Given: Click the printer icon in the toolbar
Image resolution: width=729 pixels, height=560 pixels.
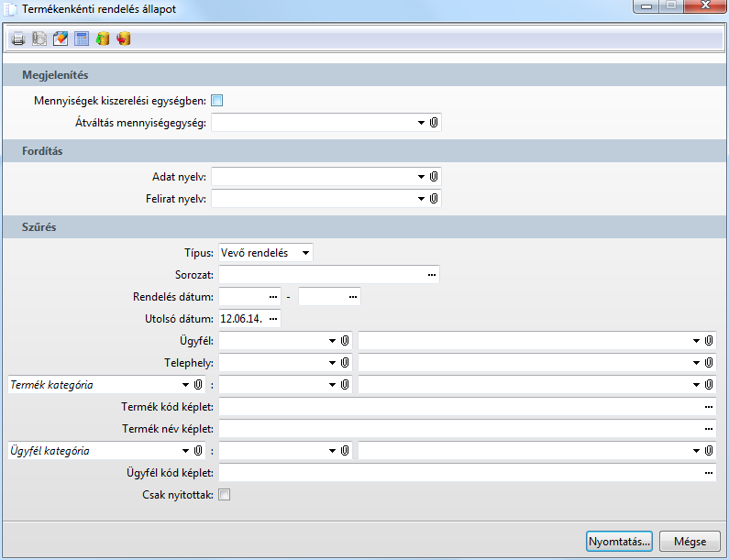Looking at the screenshot, I should coord(18,38).
